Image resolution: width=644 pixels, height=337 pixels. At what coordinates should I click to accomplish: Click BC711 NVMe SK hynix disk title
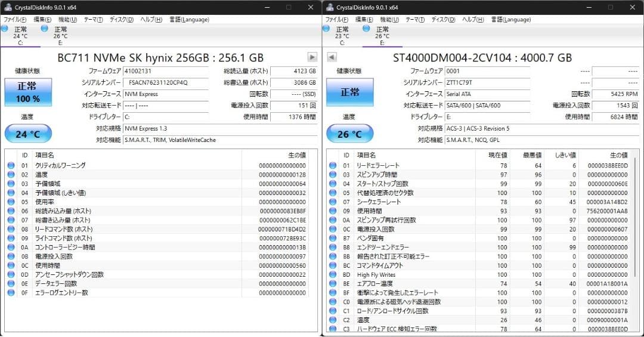tap(160, 57)
